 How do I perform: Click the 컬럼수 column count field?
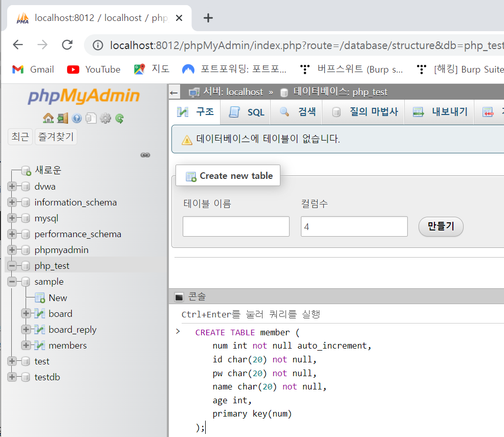coord(354,226)
